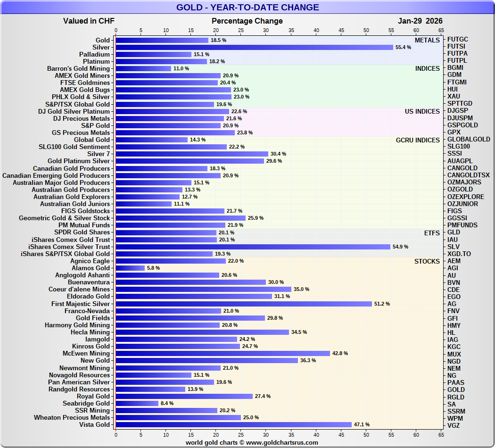The image size is (495, 448).
Task: Click the chart title 'GOLD - YEAR-TO-DATE CHANGE'
Action: coord(247,7)
